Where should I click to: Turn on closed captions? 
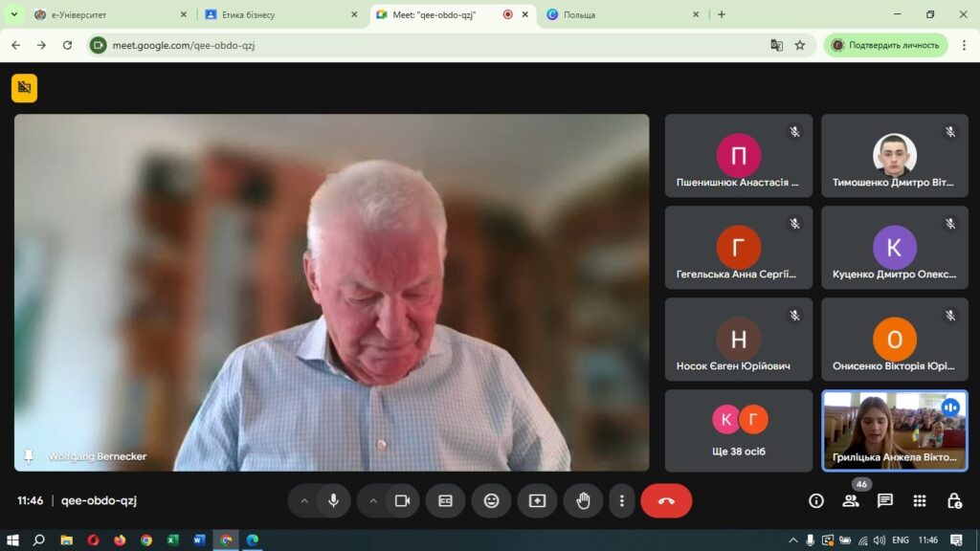click(x=445, y=500)
